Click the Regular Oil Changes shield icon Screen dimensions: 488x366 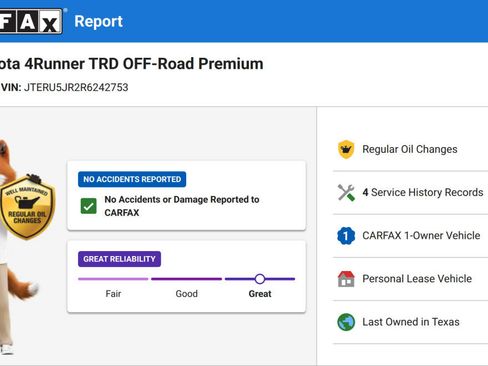(346, 149)
